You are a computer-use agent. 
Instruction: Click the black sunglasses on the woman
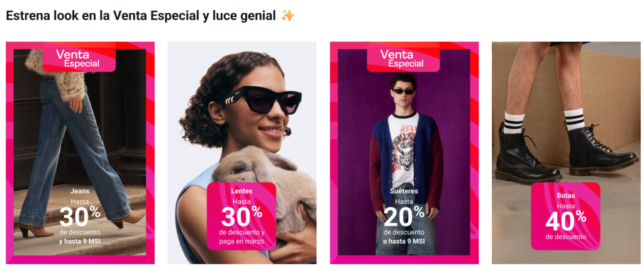(264, 99)
